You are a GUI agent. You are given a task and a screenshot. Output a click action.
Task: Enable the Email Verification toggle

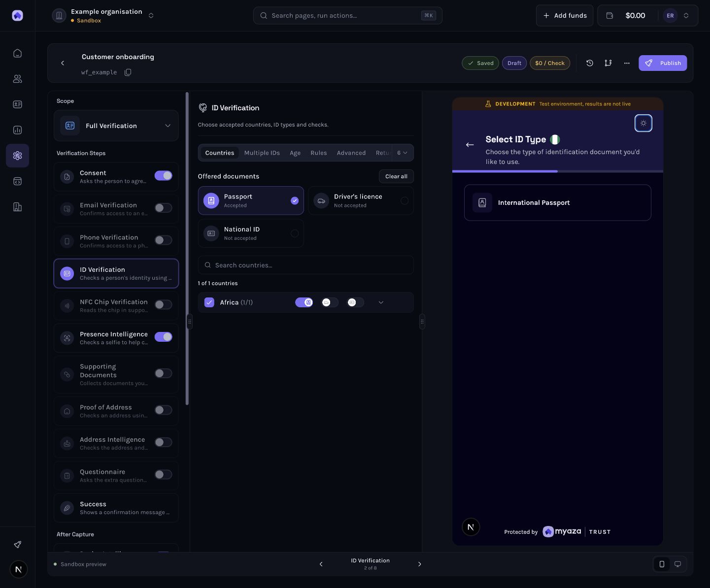[x=164, y=208]
